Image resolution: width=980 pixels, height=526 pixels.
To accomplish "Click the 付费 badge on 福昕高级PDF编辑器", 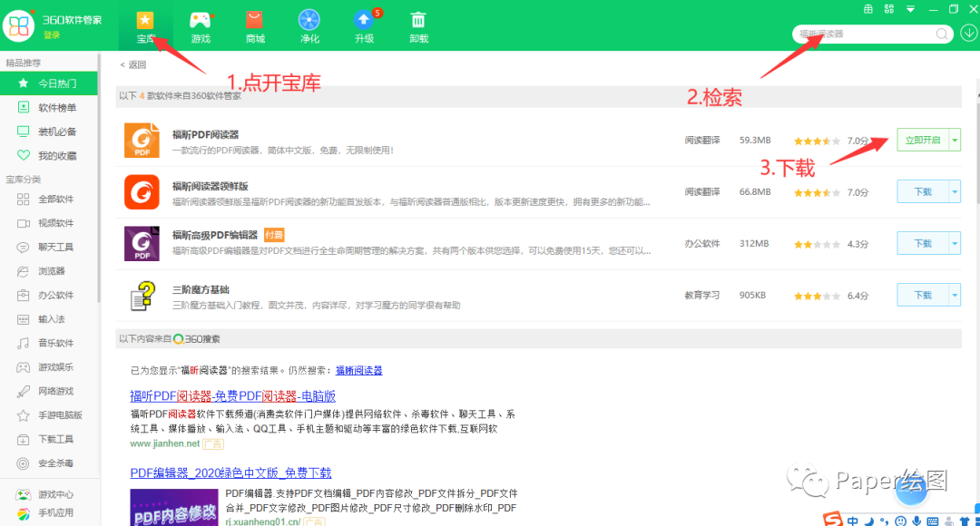I will [x=274, y=235].
